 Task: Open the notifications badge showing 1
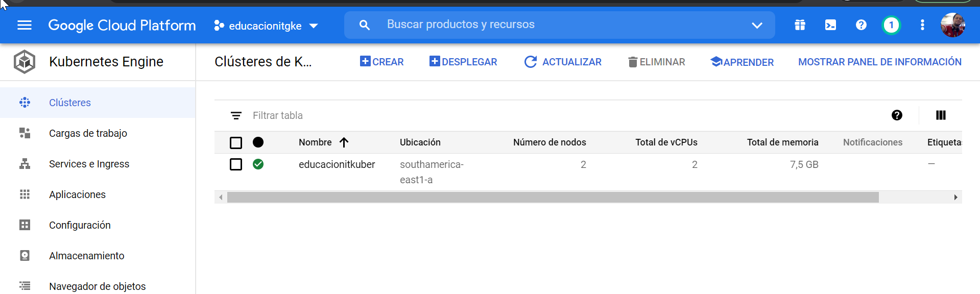click(891, 25)
